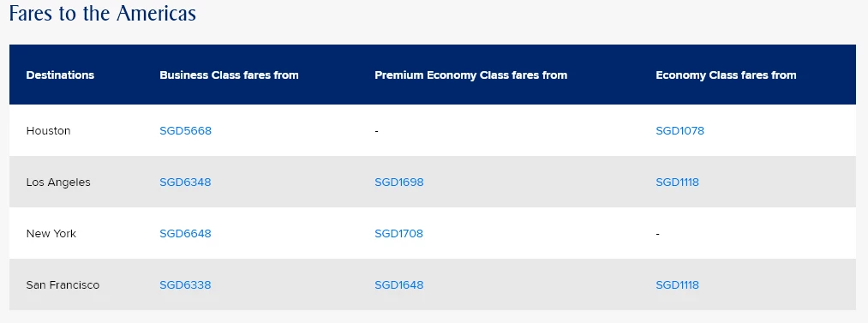Choose New York Premium Economy fare SGD1708
The width and height of the screenshot is (868, 323).
[x=398, y=234]
